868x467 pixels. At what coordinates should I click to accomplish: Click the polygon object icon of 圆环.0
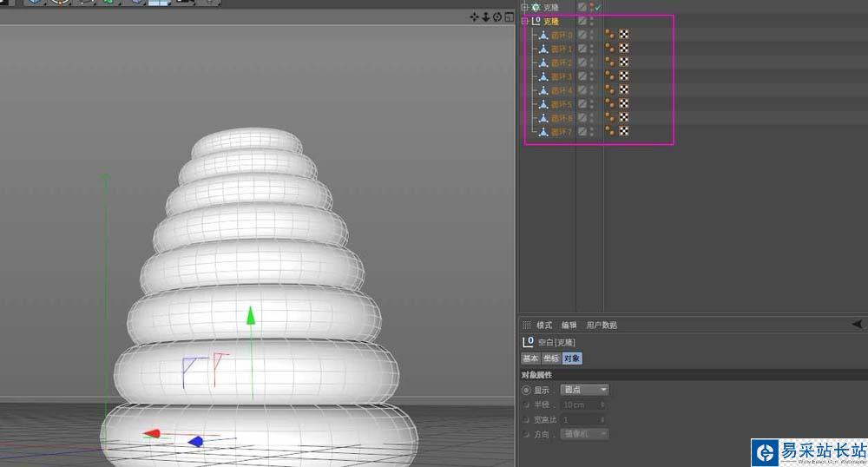[543, 35]
